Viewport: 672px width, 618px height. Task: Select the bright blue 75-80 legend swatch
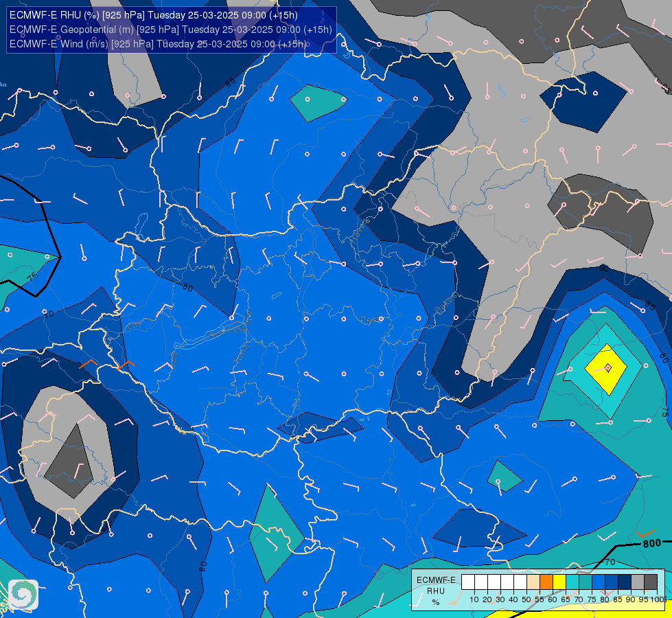[x=599, y=582]
